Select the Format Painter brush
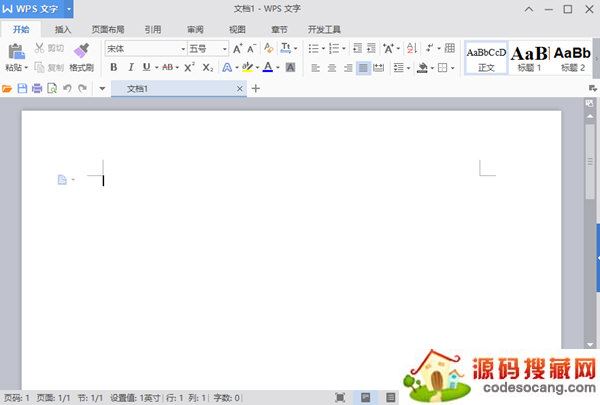The height and width of the screenshot is (405, 600). point(82,51)
